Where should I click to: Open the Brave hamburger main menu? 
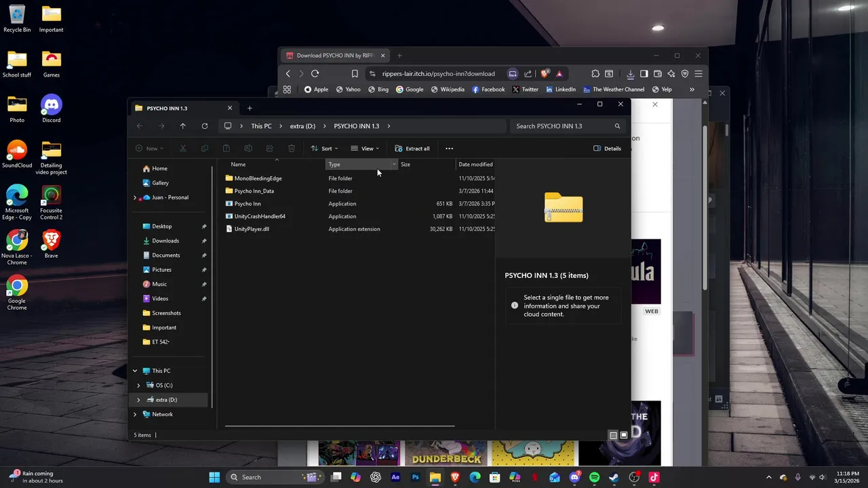698,74
